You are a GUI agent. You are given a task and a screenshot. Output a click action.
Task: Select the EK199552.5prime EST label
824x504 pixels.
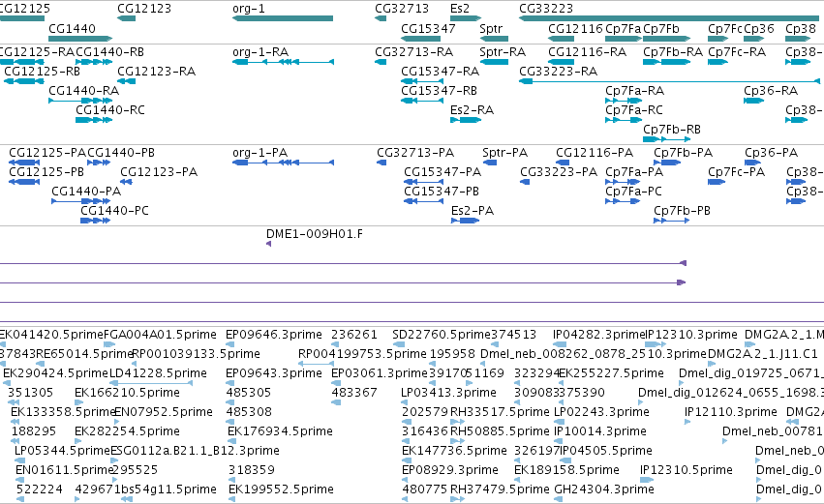pyautogui.click(x=281, y=489)
